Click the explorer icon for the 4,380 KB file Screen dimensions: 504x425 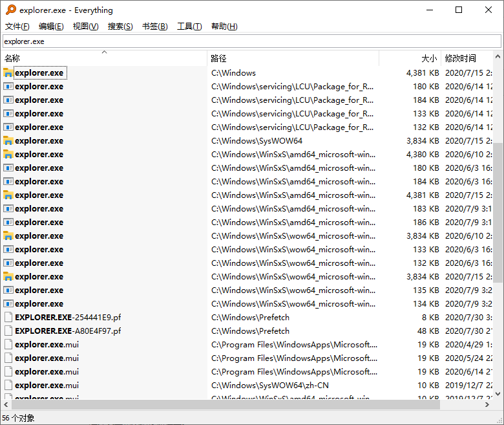(8, 155)
